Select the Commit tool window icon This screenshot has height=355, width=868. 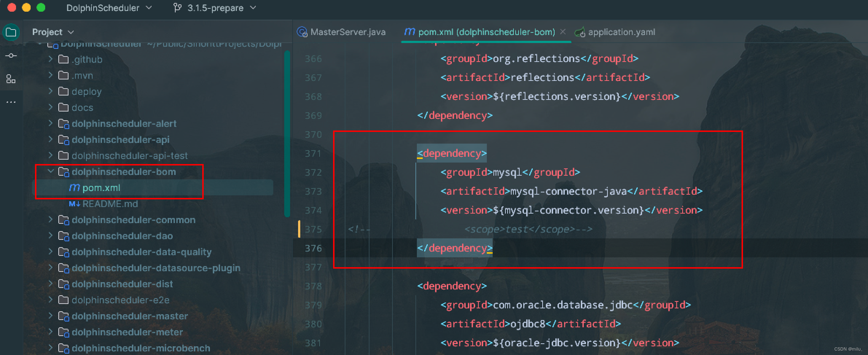(11, 55)
